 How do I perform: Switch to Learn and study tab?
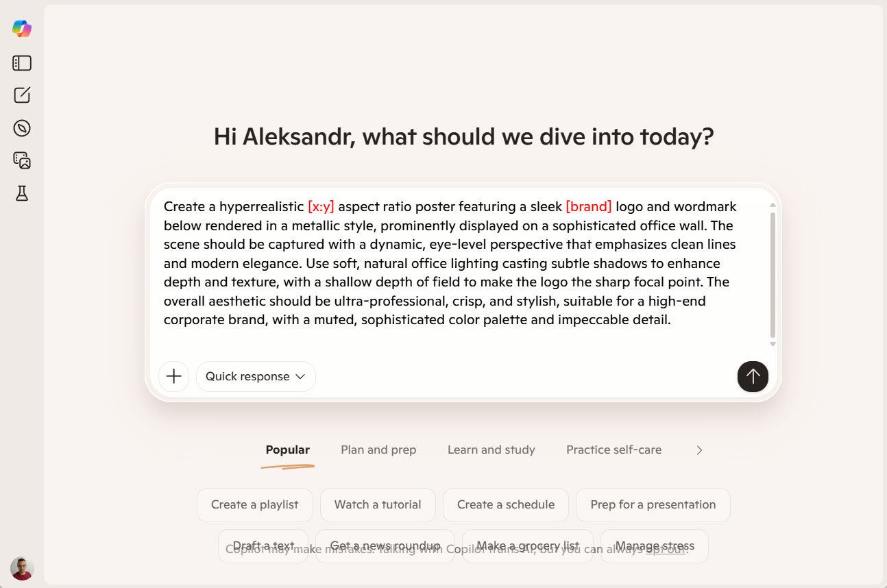pos(491,450)
